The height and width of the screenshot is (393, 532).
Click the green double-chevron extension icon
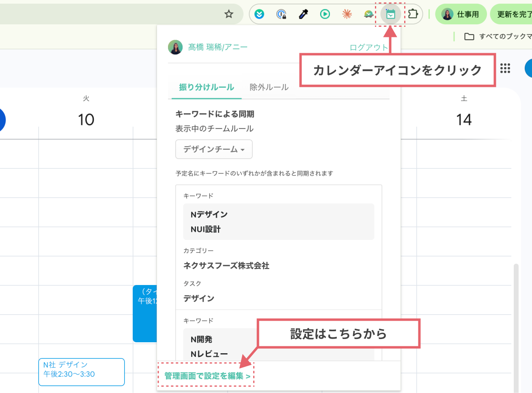pos(260,14)
